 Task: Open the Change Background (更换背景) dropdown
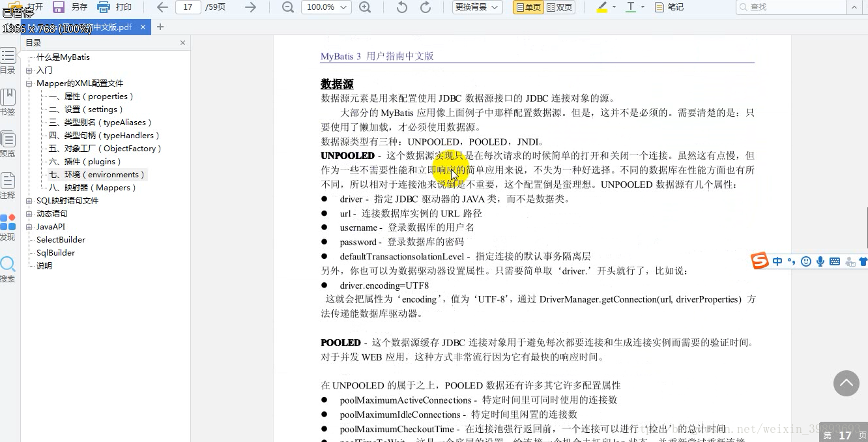(x=477, y=7)
